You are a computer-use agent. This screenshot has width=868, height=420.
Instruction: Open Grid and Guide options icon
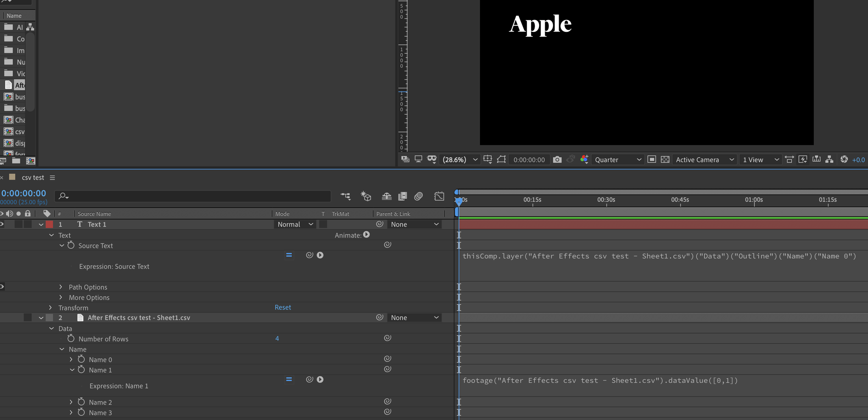[488, 159]
